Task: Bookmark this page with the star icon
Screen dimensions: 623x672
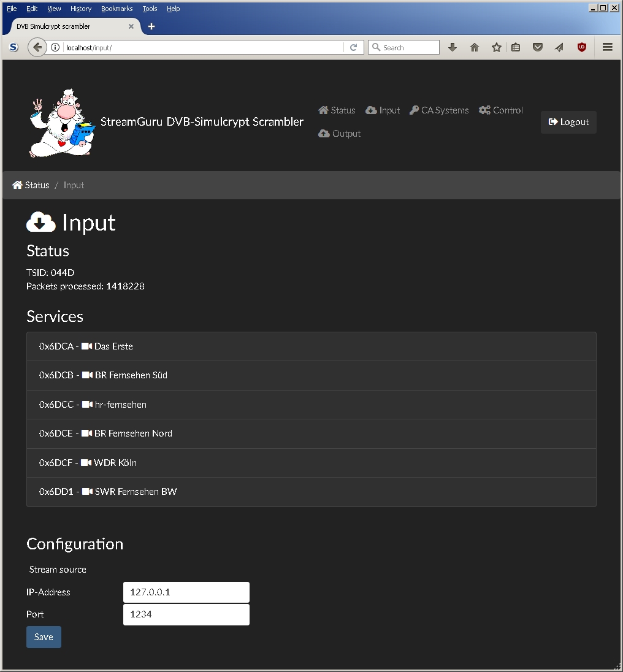Action: [x=496, y=48]
